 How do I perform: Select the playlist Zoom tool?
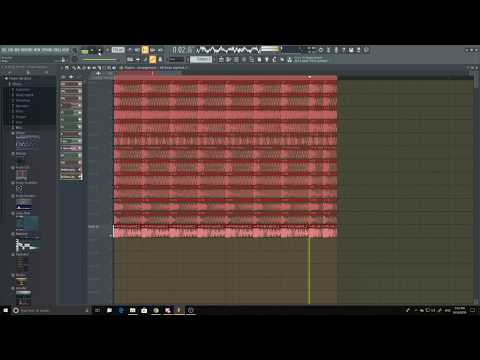[109, 68]
